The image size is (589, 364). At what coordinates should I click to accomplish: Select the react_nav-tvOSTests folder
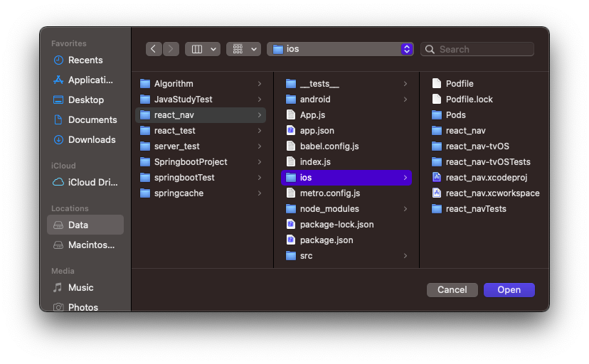pos(487,162)
